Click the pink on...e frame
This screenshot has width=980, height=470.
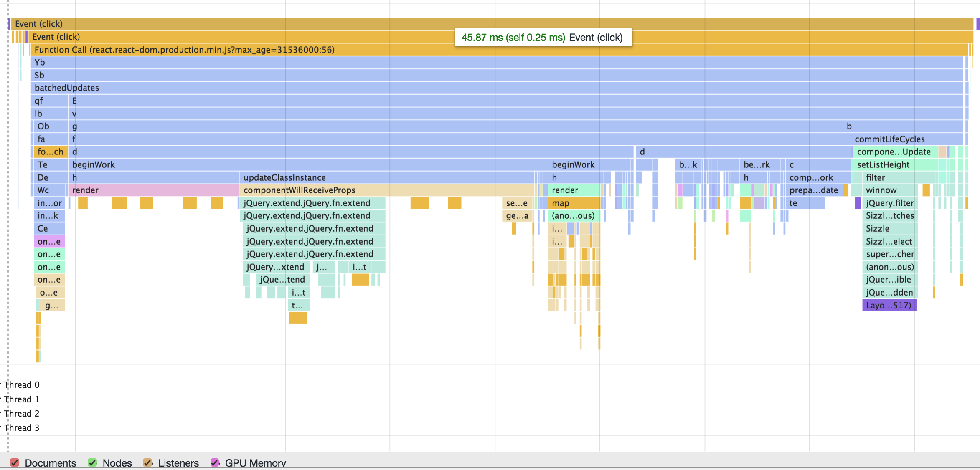point(49,241)
